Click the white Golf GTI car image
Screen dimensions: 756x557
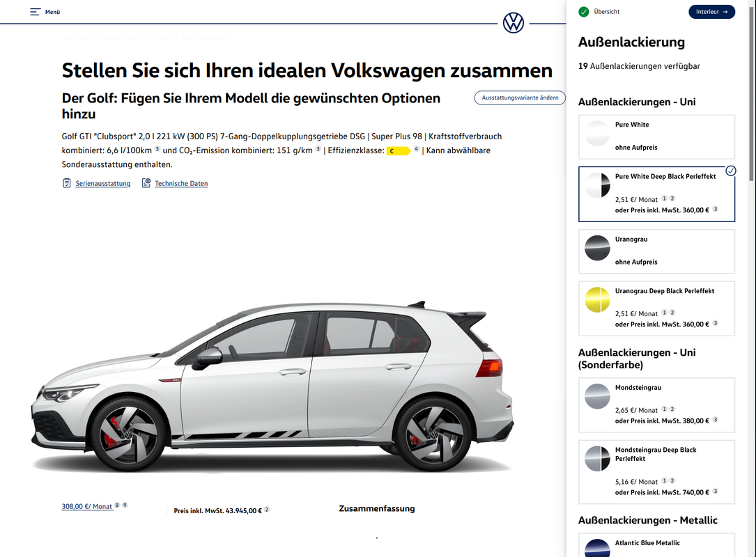(272, 386)
